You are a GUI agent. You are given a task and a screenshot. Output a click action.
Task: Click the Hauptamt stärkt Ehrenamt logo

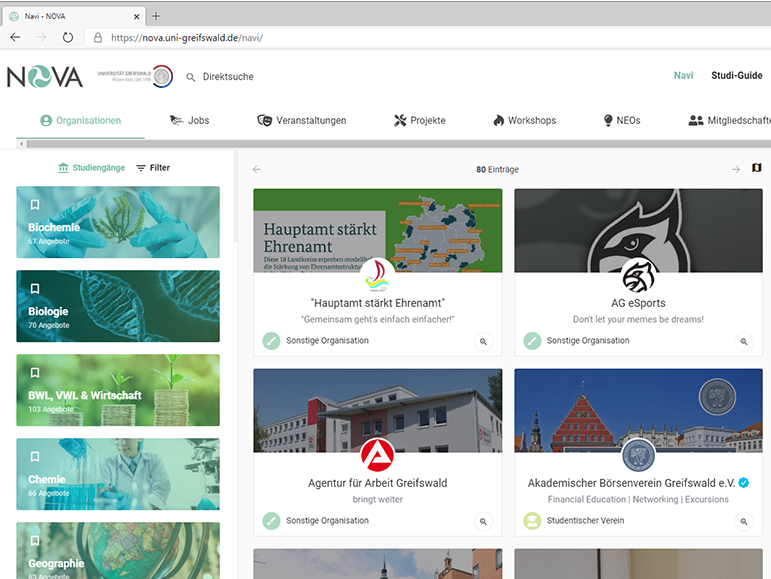point(377,273)
